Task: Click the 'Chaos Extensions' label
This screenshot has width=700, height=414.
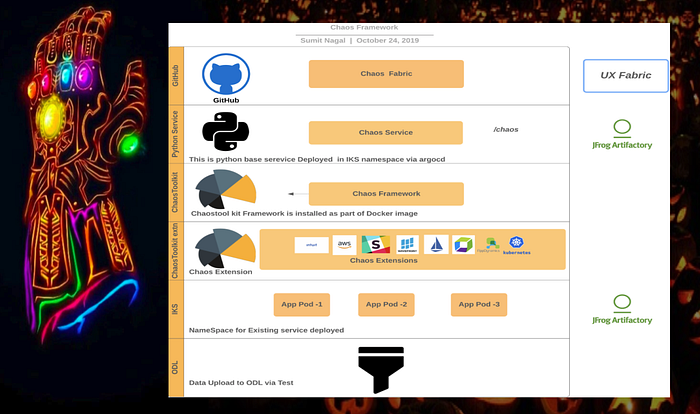Action: coord(384,260)
